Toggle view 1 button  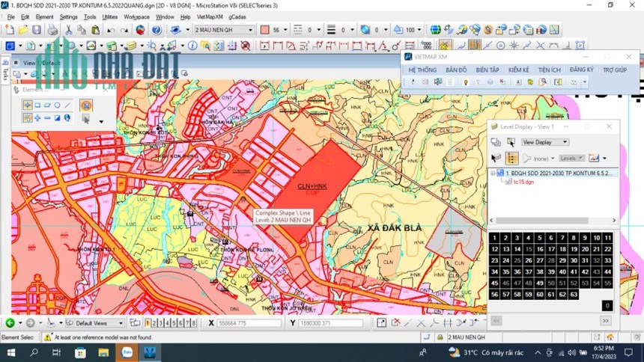148,323
